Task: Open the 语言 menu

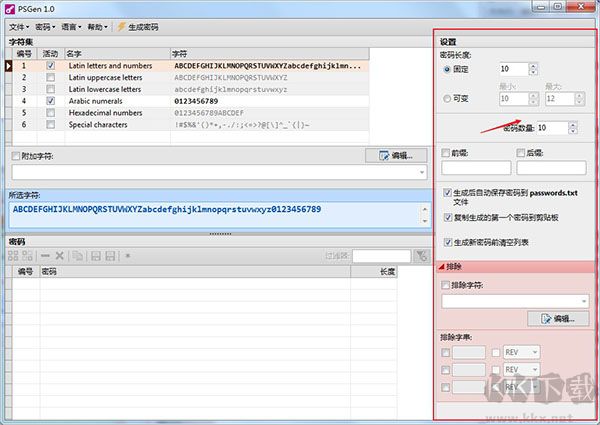Action: pos(72,27)
